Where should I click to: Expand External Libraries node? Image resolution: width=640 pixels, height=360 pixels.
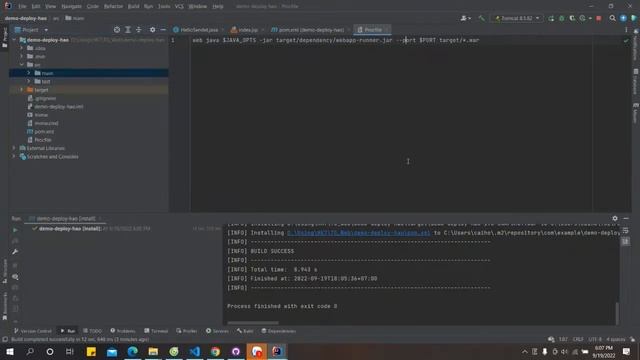(x=14, y=148)
